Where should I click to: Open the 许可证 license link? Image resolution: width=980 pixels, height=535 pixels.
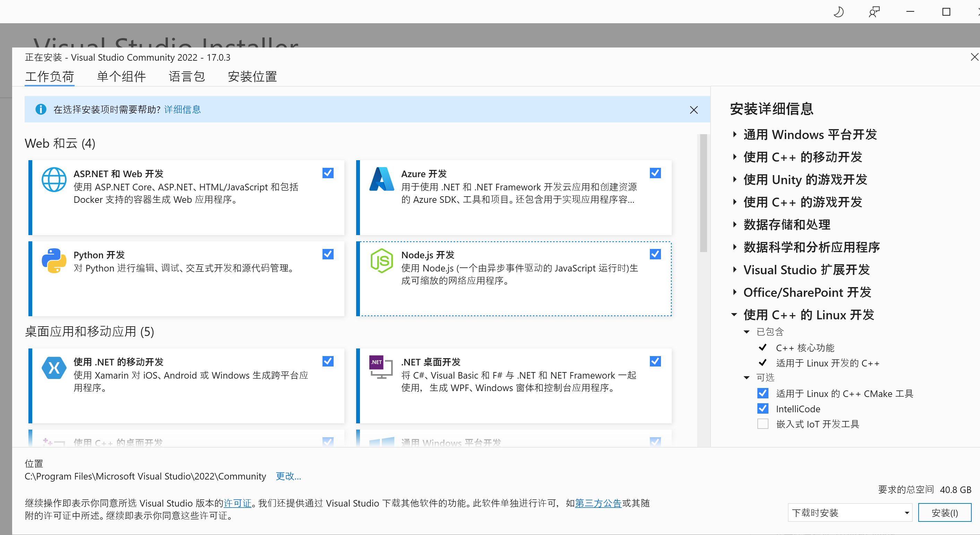238,503
